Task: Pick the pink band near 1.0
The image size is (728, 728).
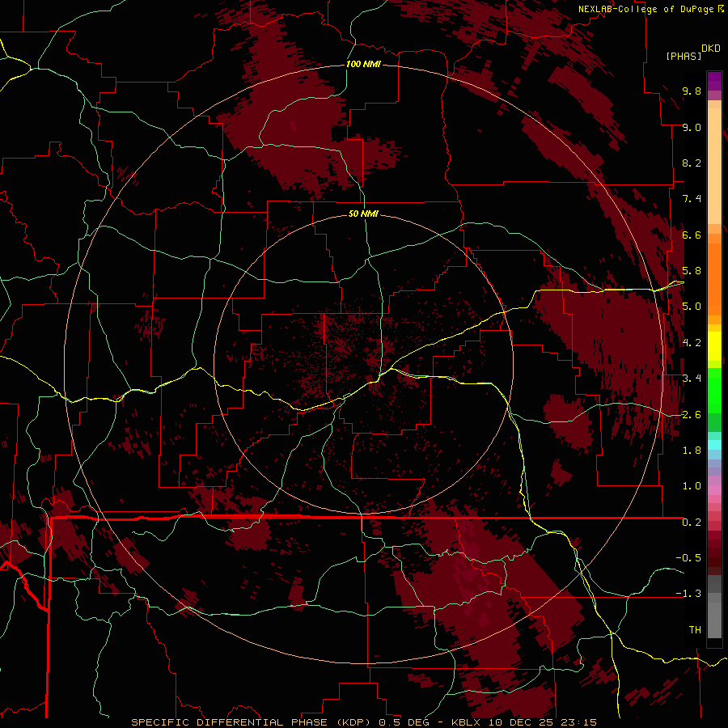Action: coord(714,490)
